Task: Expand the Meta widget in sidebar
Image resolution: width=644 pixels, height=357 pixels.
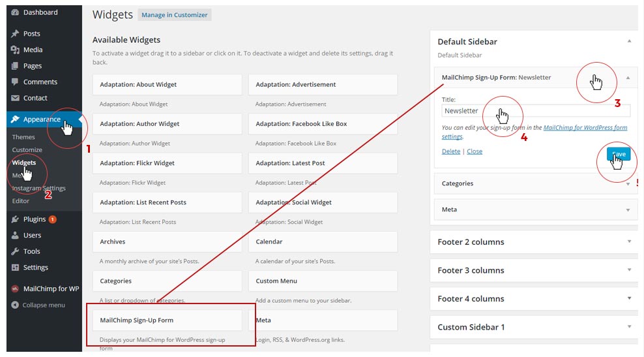Action: pos(628,210)
